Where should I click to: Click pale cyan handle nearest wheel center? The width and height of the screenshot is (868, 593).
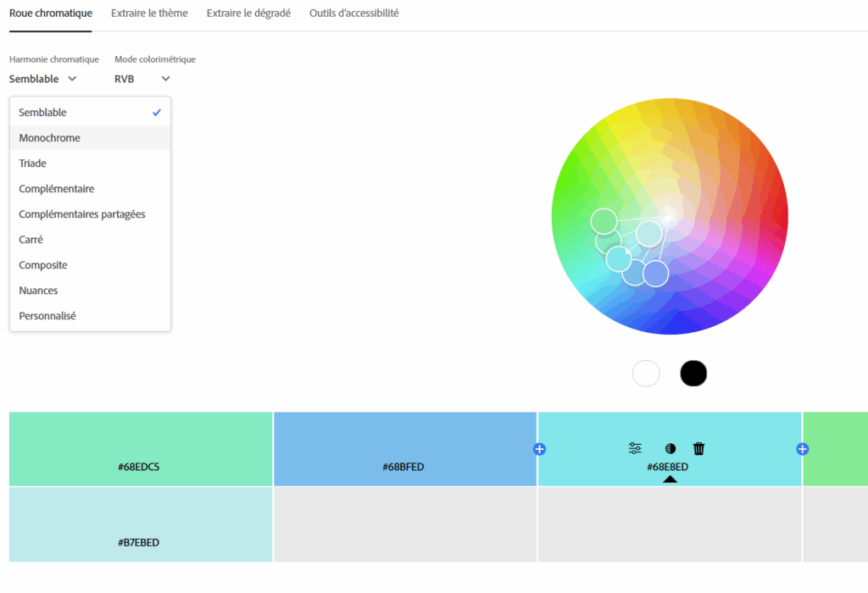pos(648,233)
